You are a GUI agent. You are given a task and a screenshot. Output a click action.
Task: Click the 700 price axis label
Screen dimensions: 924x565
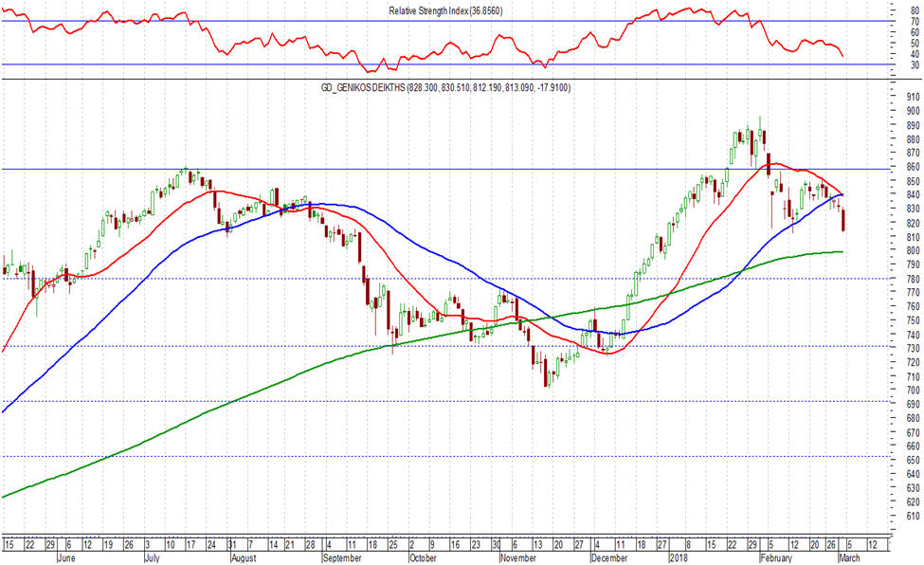coord(913,391)
